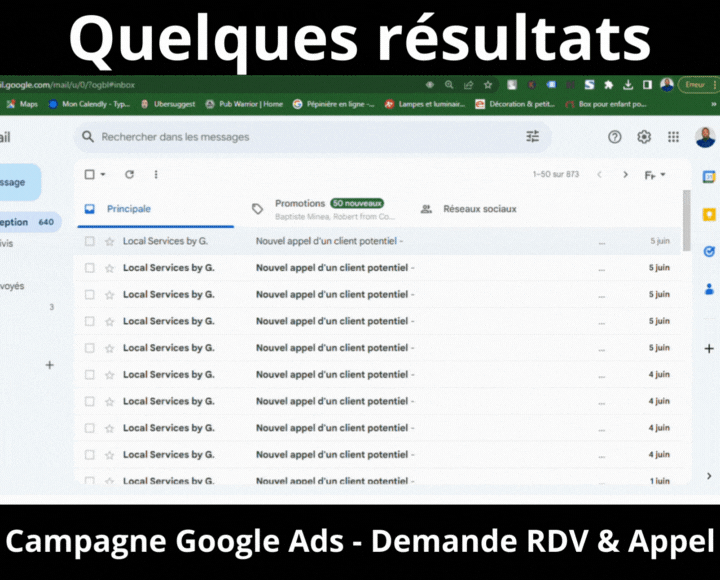Screen dimensions: 720x580
Task: Get add-ons plus icon in side panel
Action: [x=709, y=349]
